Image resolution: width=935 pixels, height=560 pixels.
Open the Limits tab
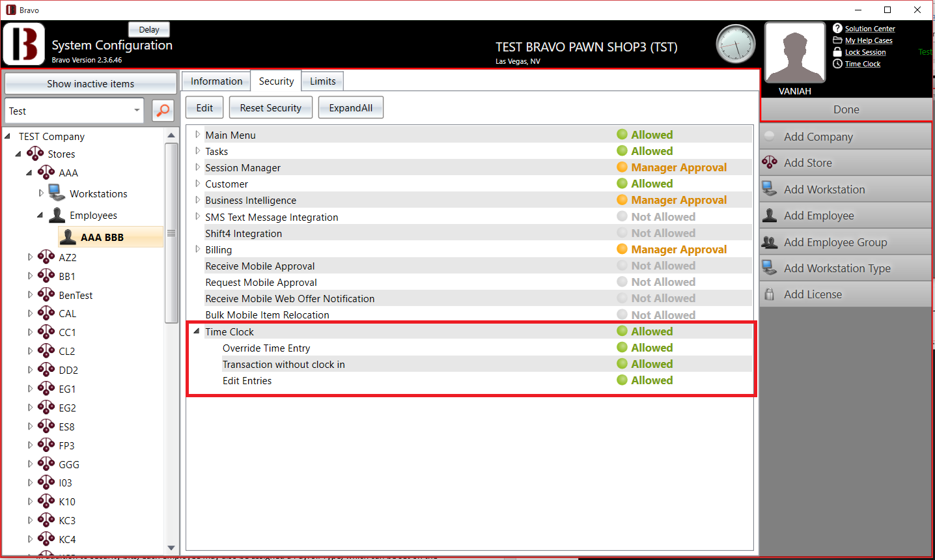322,81
